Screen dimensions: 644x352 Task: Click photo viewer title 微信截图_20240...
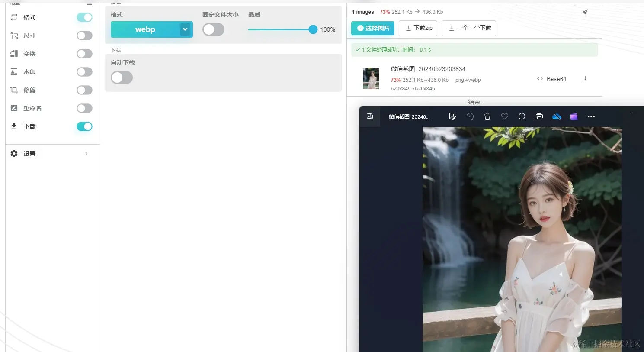tap(409, 117)
